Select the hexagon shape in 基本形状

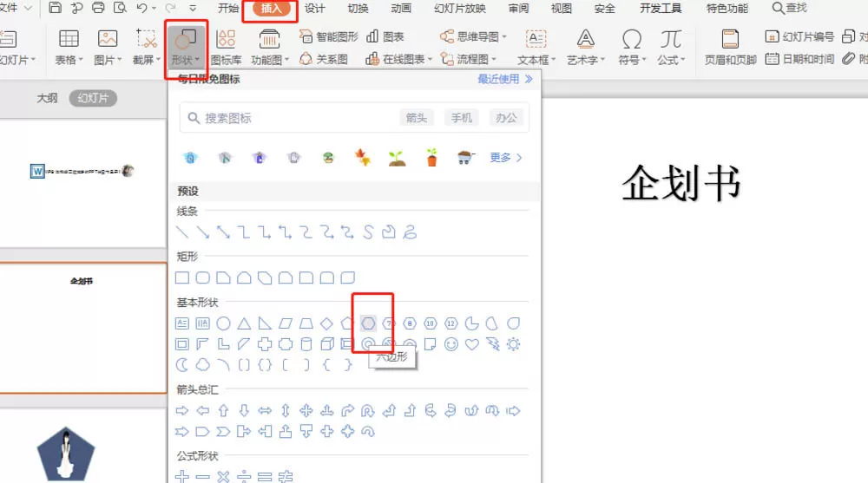pyautogui.click(x=368, y=323)
